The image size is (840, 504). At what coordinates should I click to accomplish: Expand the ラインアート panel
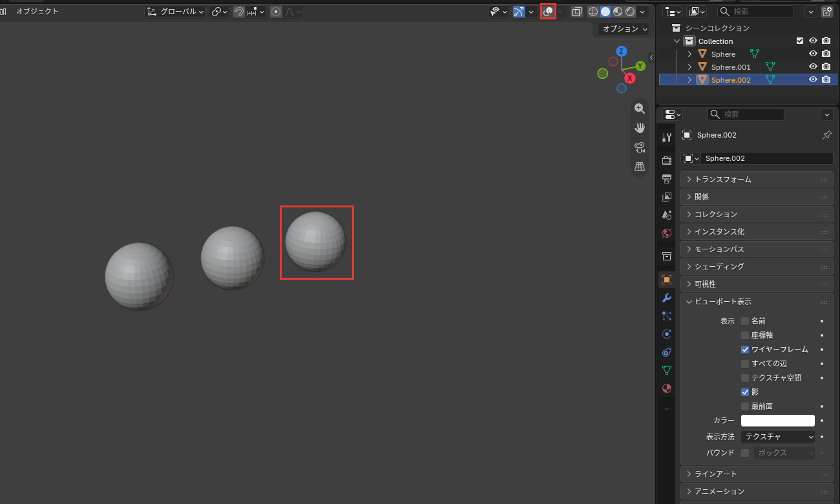[757, 474]
